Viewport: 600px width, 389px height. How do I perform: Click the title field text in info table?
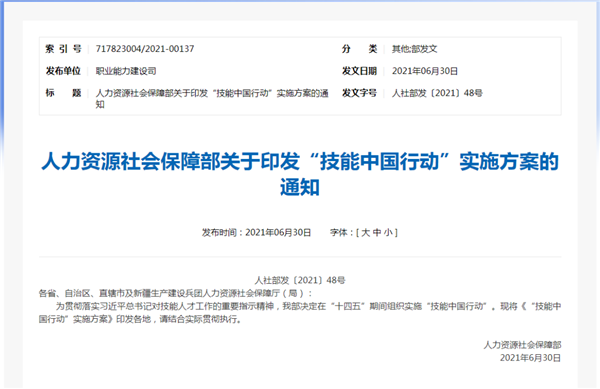[x=212, y=99]
